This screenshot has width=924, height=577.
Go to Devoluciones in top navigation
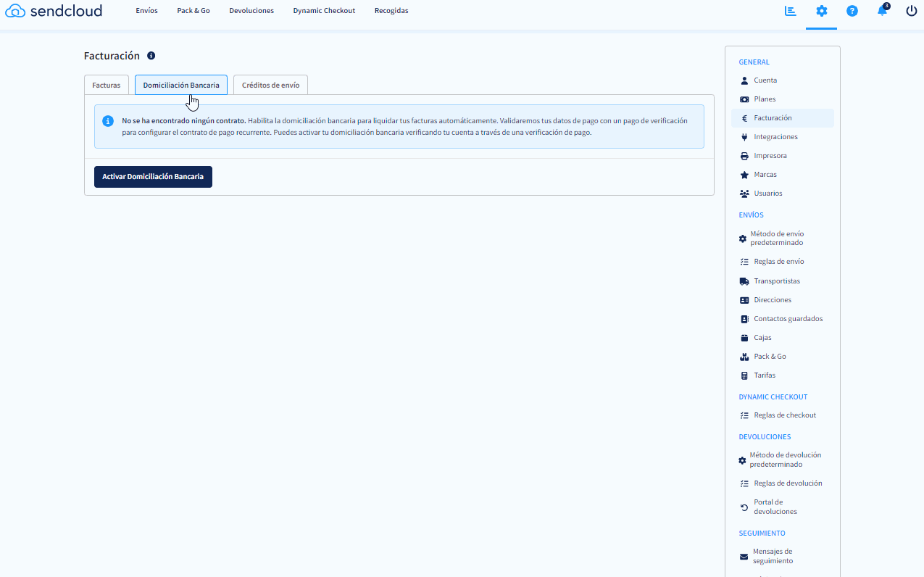click(251, 11)
